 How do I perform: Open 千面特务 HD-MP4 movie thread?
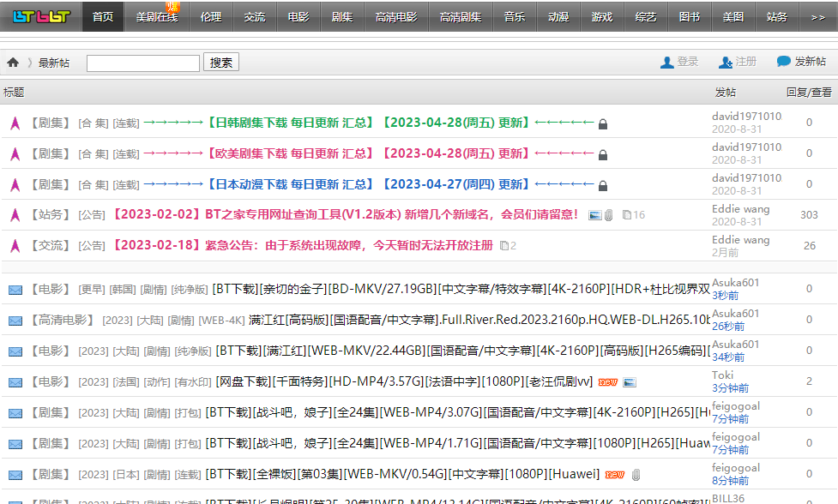405,382
